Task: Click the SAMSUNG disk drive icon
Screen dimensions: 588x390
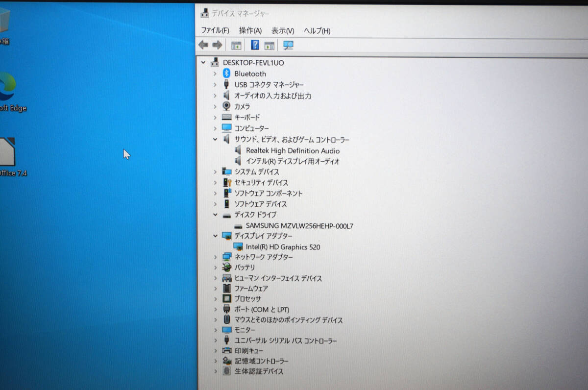Action: pyautogui.click(x=238, y=226)
